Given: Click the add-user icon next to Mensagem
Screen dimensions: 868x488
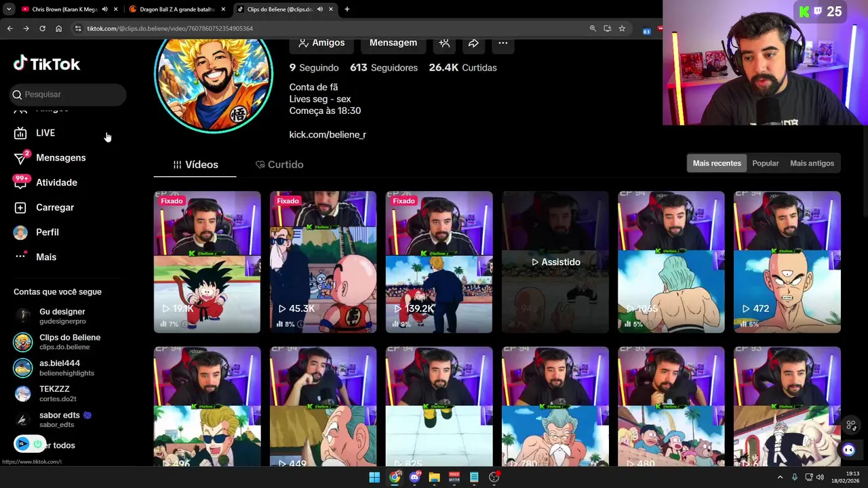Looking at the screenshot, I should [x=444, y=43].
